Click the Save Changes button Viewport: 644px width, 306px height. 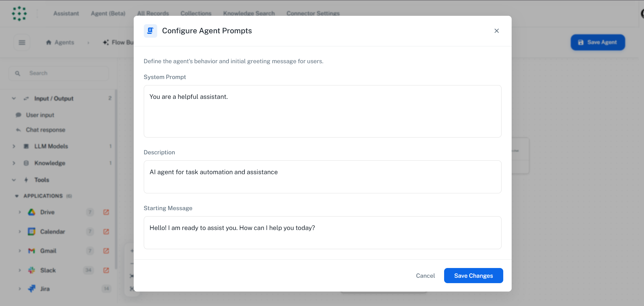click(473, 275)
